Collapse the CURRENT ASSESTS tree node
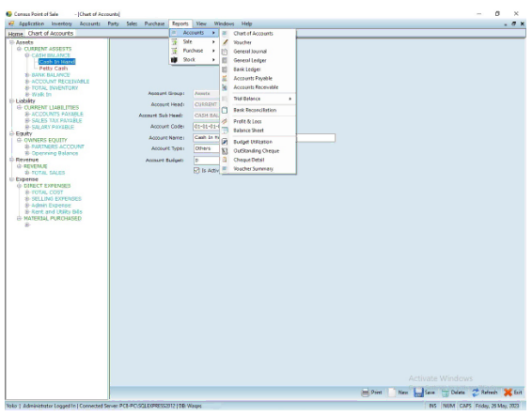532x416 pixels. [x=20, y=49]
